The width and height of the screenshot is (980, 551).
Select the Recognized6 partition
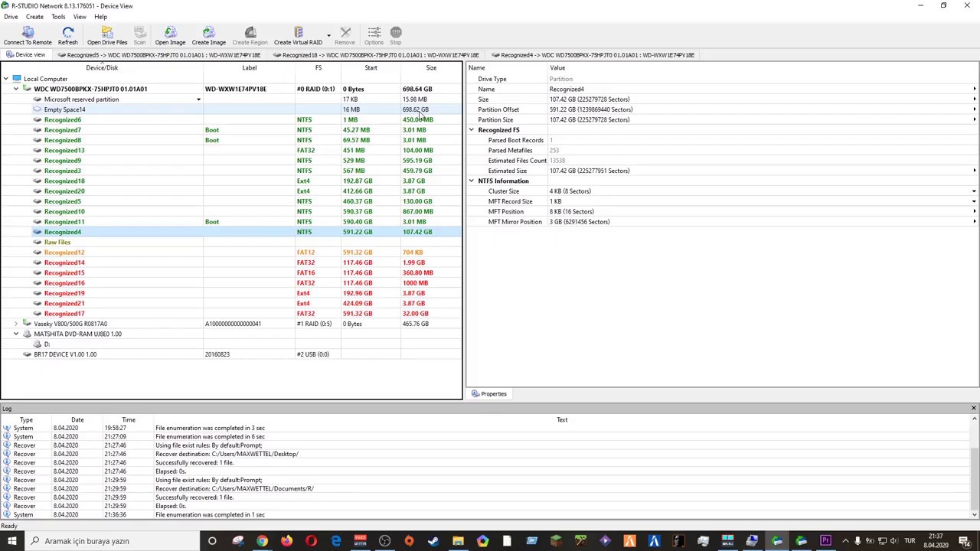(x=231, y=119)
